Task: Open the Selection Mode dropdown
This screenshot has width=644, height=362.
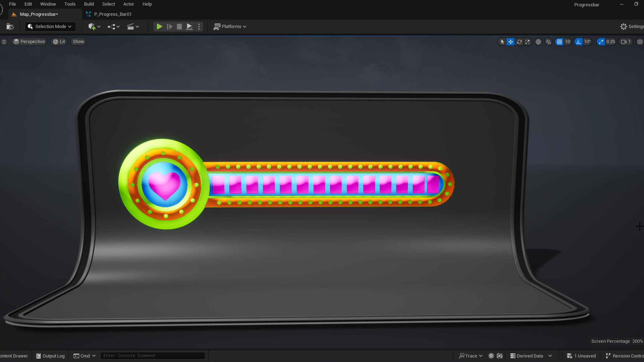Action: coord(50,26)
